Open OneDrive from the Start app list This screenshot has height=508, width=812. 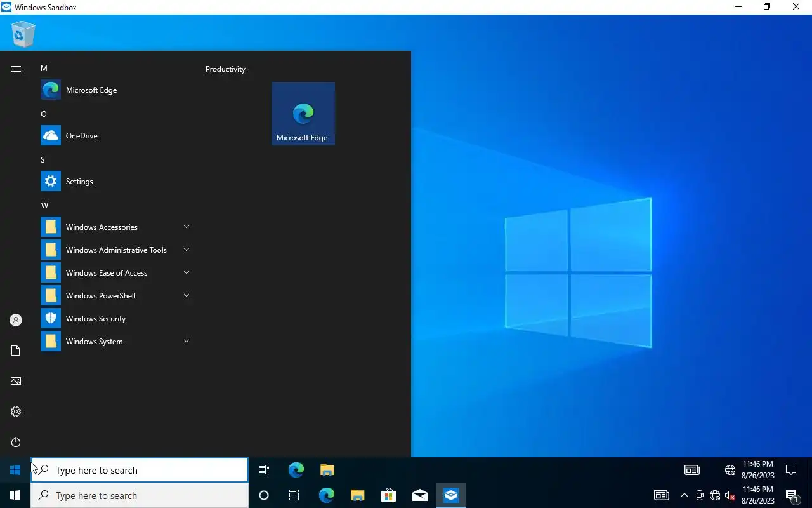coord(115,136)
